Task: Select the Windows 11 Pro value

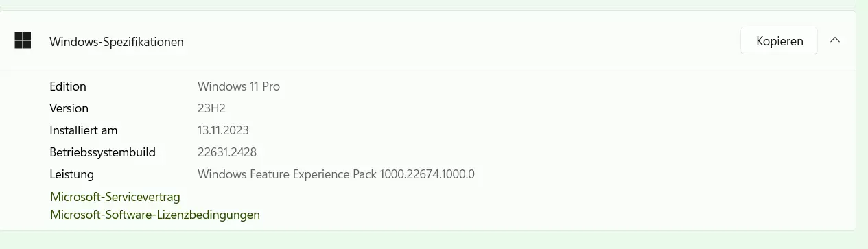Action: click(239, 86)
